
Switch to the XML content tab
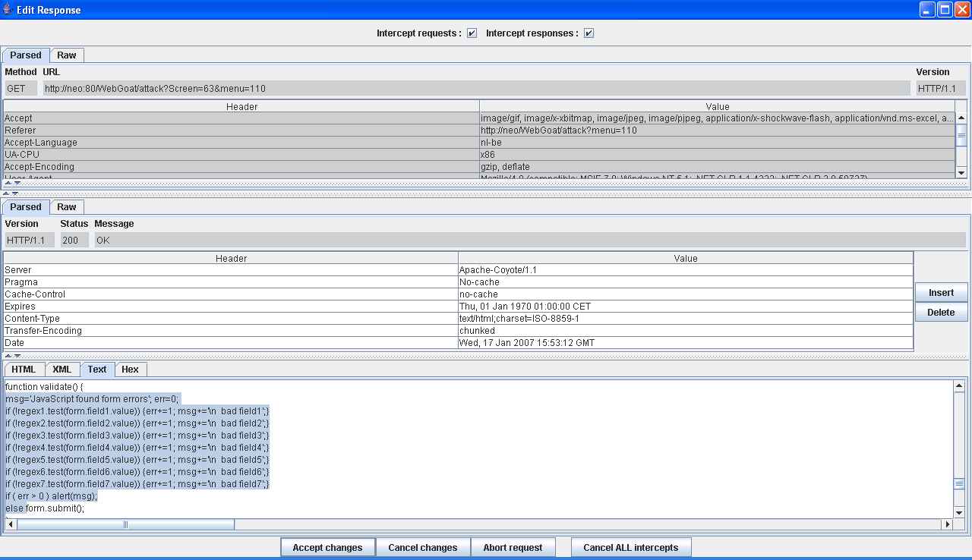[x=62, y=370]
